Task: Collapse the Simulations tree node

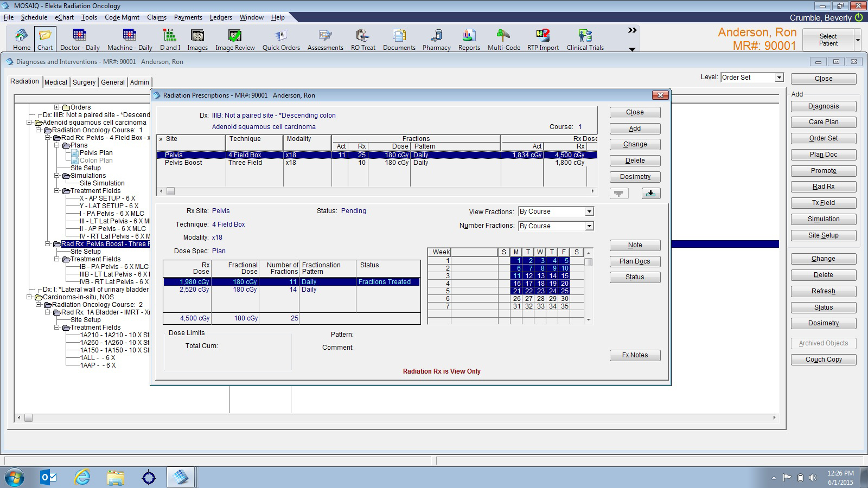Action: (x=56, y=176)
